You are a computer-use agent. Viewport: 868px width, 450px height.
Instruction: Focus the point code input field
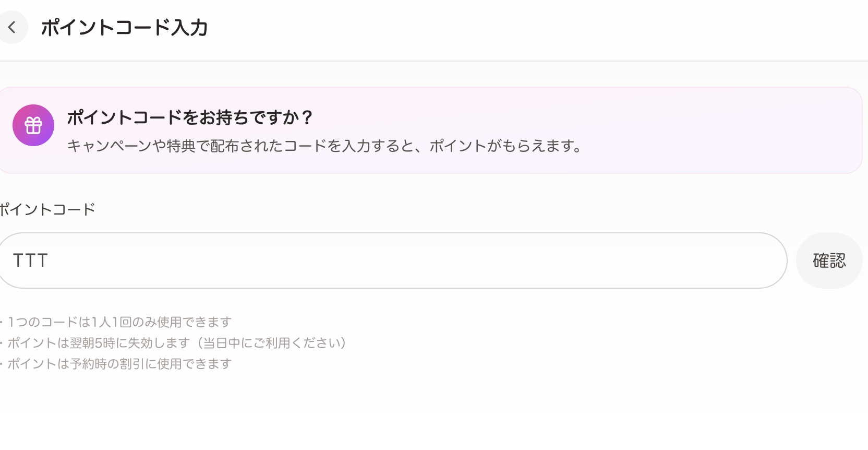coord(391,260)
